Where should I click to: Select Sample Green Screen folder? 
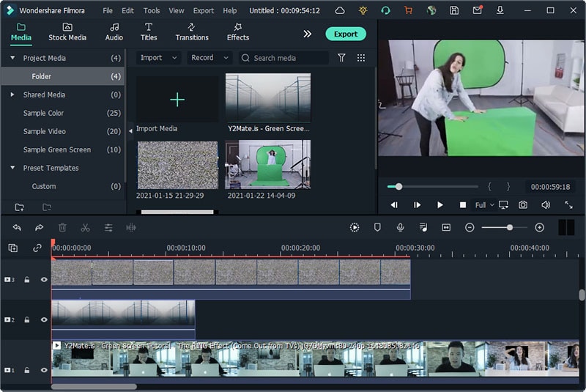[x=57, y=149]
